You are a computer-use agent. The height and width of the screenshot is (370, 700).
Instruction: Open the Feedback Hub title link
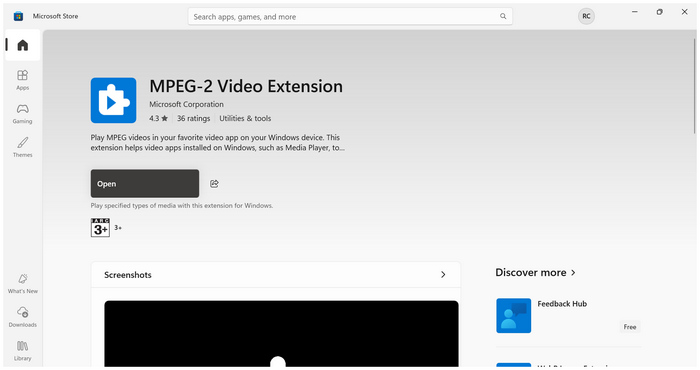tap(562, 304)
